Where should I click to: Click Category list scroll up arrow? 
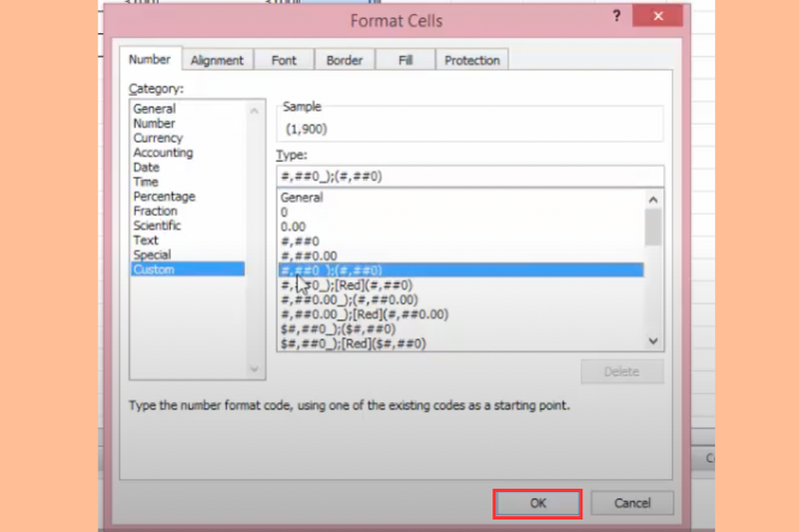255,111
